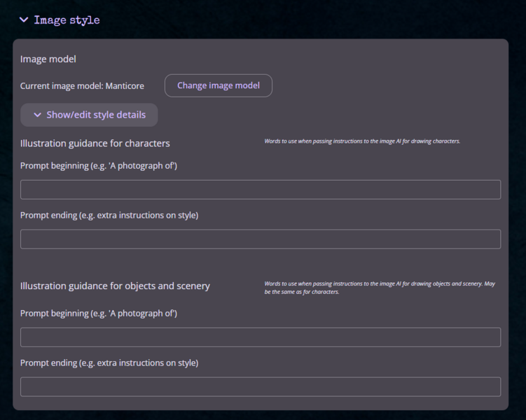Click the Prompt ending label under characters

pos(109,215)
